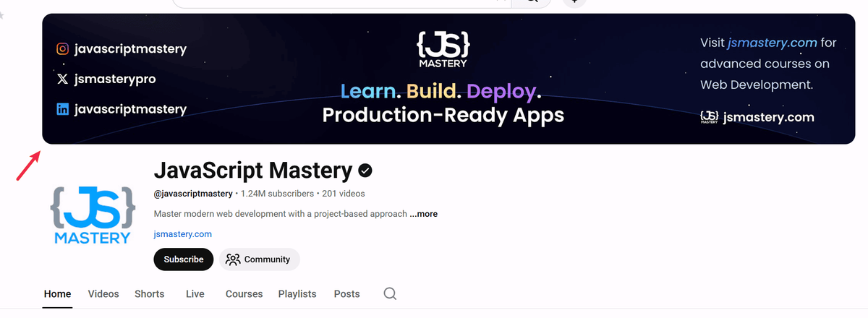This screenshot has height=318, width=868.
Task: Switch to the Shorts tab
Action: coord(149,294)
